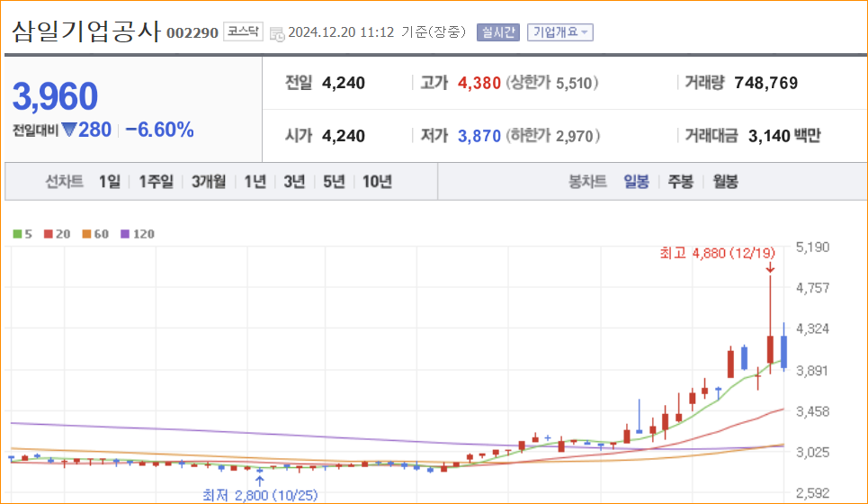Switch to the 주봉 candlestick chart
The width and height of the screenshot is (868, 504).
tap(680, 181)
